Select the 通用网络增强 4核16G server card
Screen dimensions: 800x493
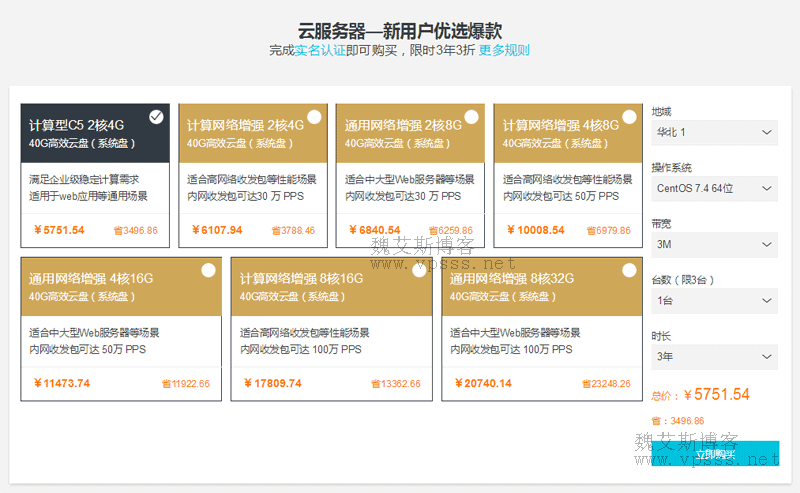point(121,329)
